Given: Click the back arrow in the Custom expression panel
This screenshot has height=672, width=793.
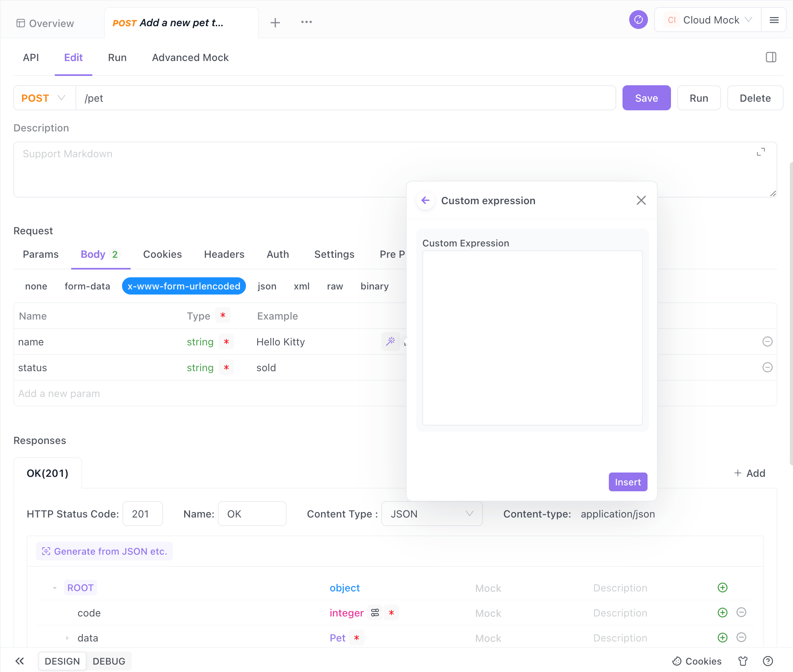Looking at the screenshot, I should point(425,201).
